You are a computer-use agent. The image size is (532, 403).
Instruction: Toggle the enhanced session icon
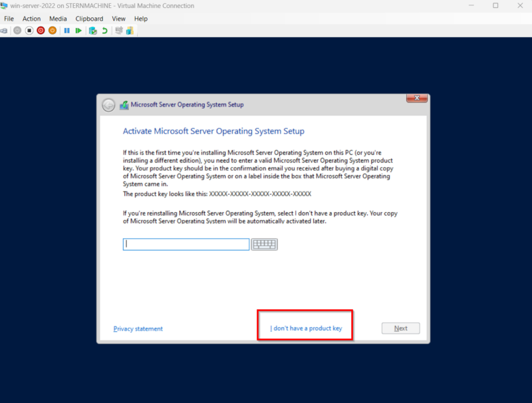click(119, 31)
